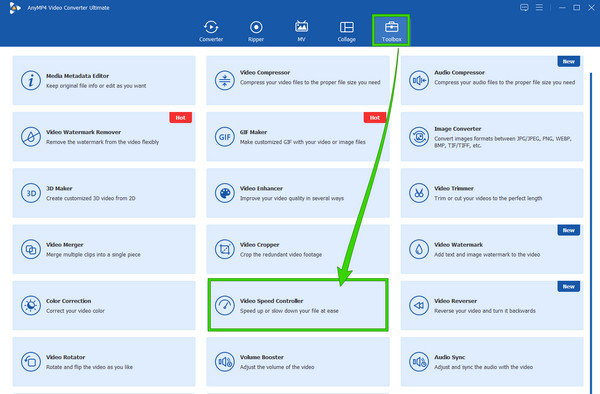The width and height of the screenshot is (600, 394).
Task: Click the New badge on Video Reverser
Action: coord(569,286)
